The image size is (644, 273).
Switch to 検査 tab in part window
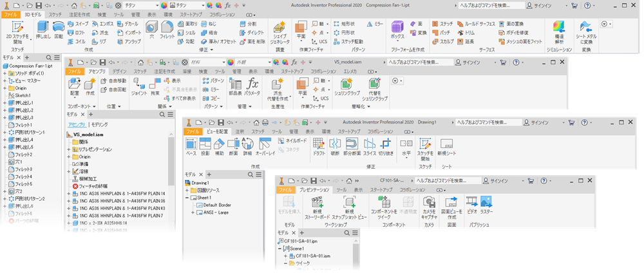click(x=102, y=14)
